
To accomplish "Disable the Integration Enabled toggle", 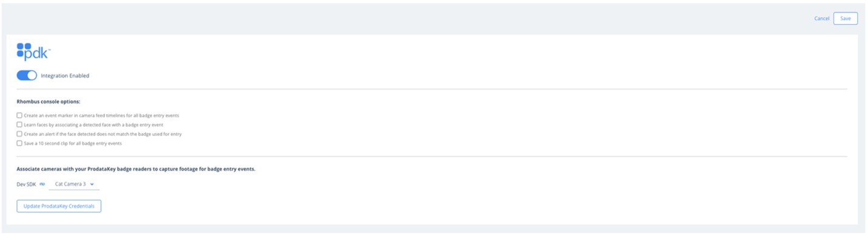I will click(27, 76).
